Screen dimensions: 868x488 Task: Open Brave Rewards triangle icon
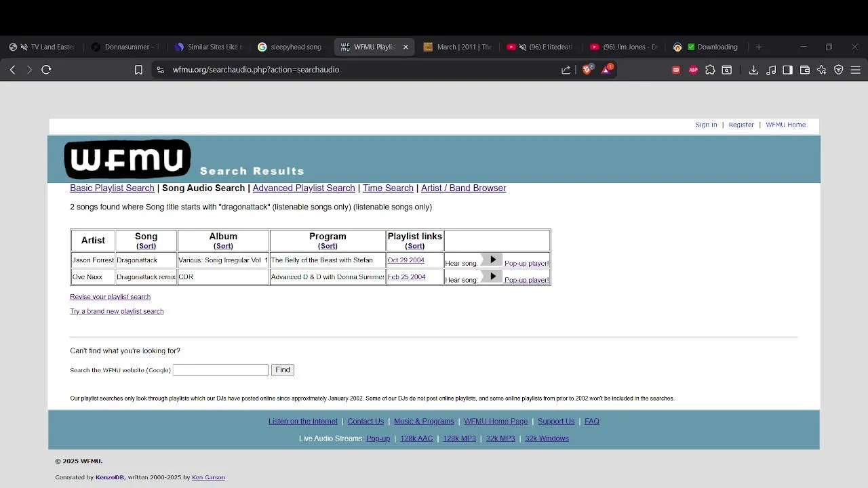(606, 69)
